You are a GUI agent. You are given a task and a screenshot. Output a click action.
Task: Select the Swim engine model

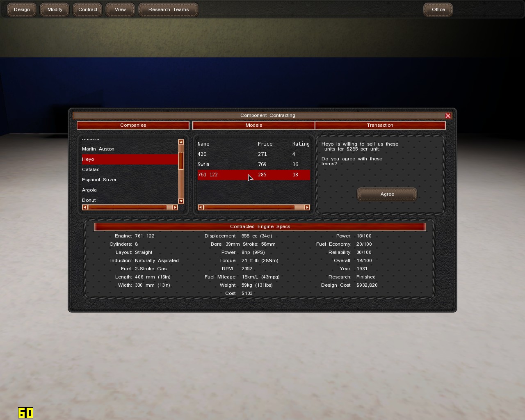click(203, 164)
